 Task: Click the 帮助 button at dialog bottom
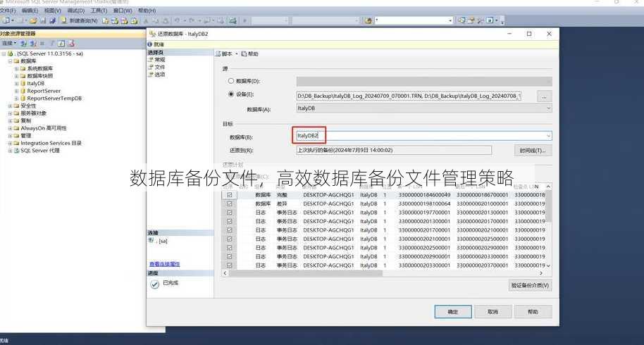pyautogui.click(x=533, y=312)
